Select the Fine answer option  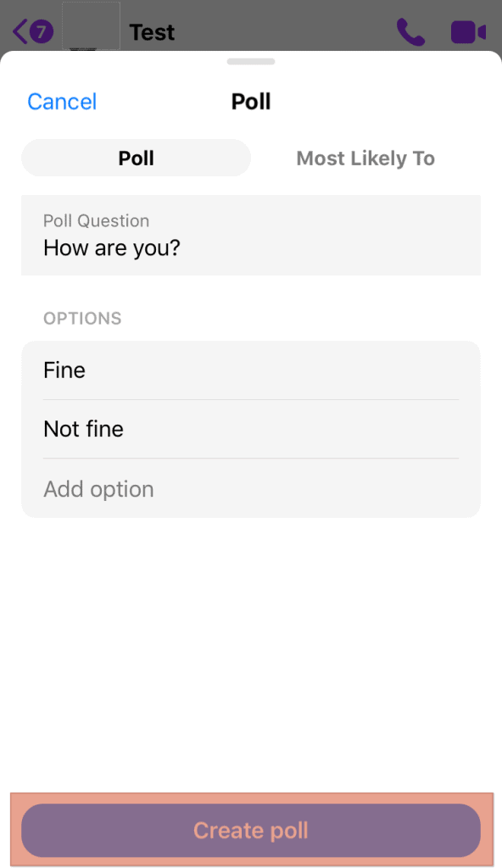click(x=250, y=370)
